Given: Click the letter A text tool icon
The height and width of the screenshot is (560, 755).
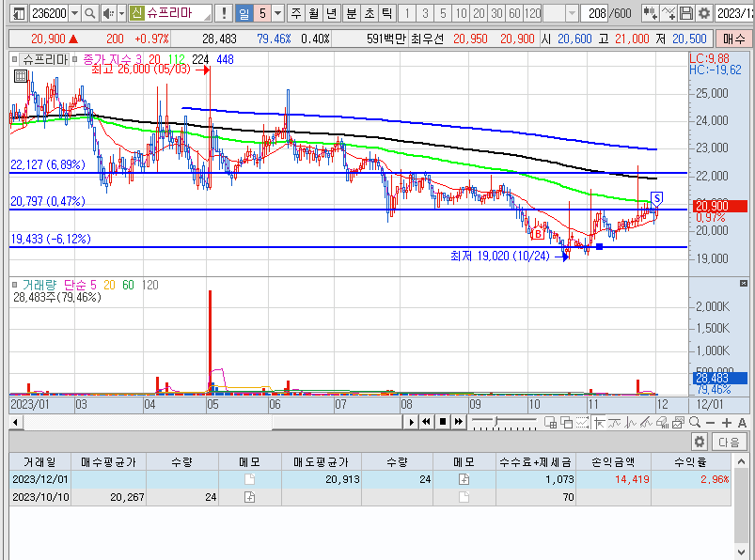Looking at the screenshot, I should tap(742, 423).
